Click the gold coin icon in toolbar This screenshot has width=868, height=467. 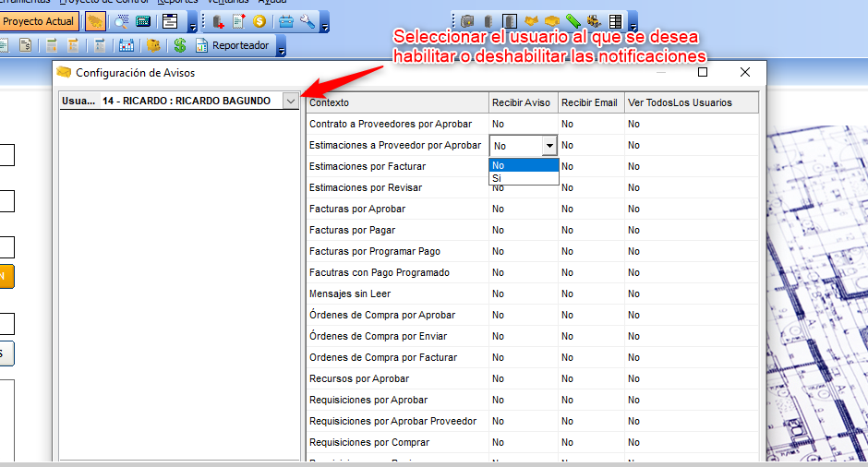[x=259, y=21]
